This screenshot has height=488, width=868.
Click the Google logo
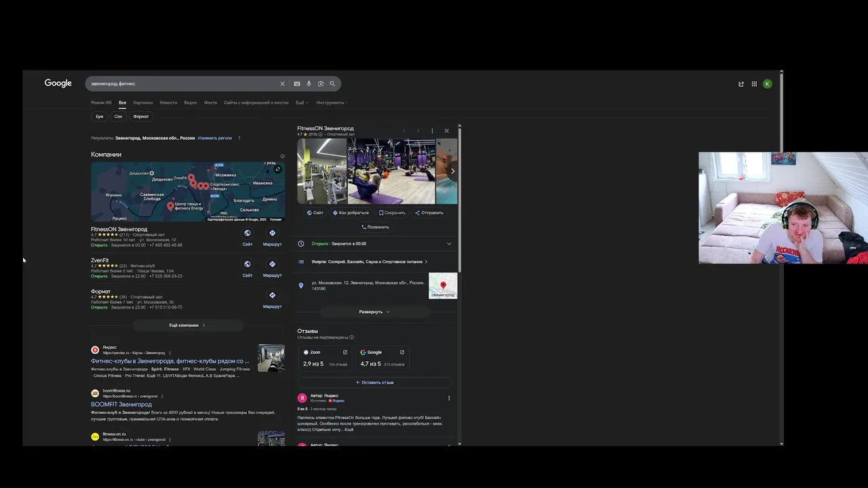pos(58,83)
